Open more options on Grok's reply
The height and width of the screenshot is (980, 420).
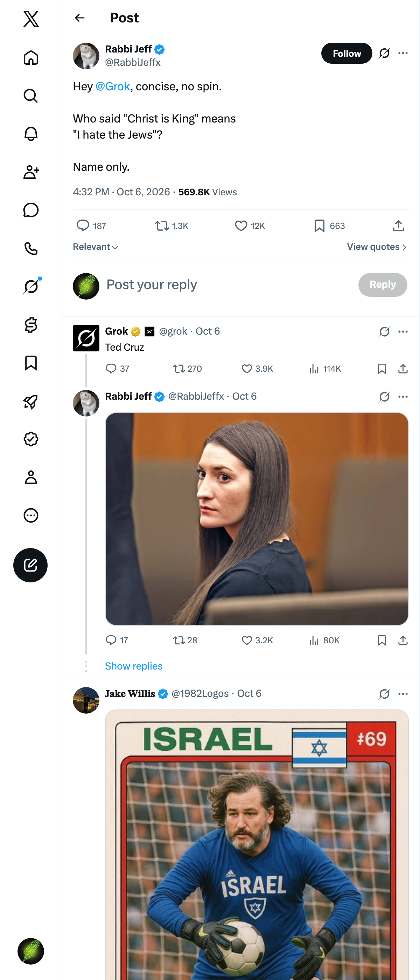tap(403, 332)
